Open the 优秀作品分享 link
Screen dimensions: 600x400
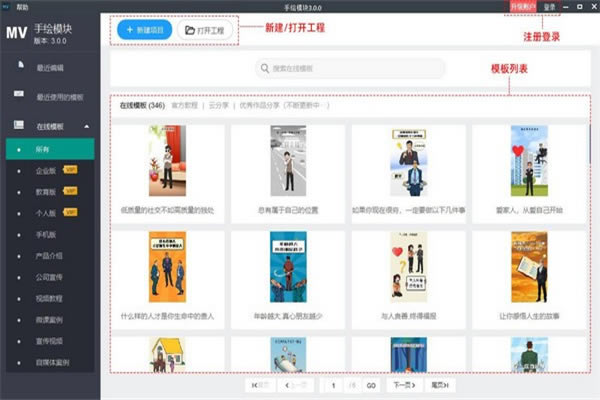point(259,105)
